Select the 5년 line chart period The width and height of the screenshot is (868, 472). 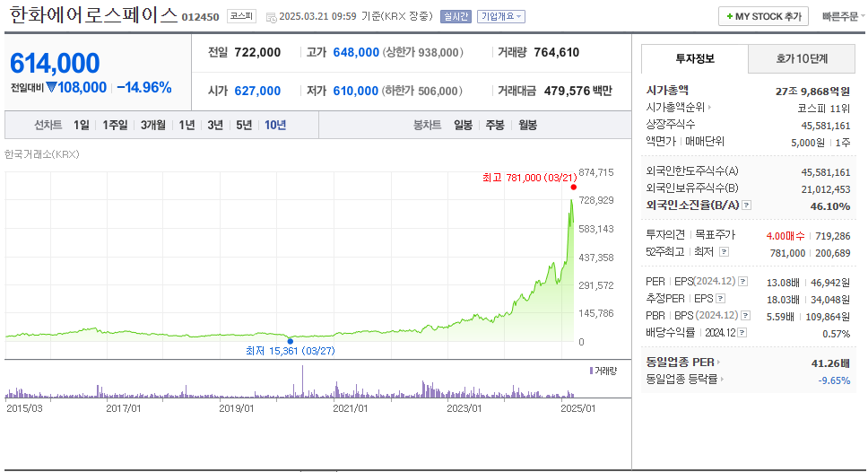[244, 126]
